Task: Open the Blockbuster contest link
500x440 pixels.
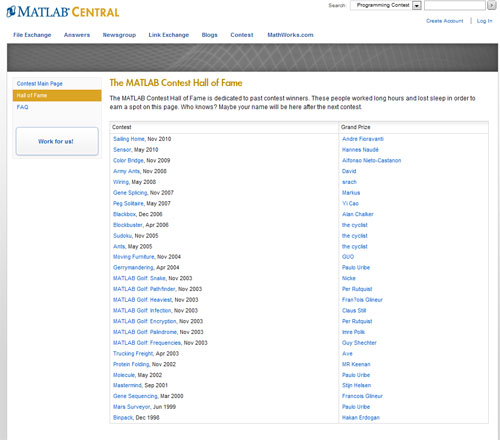Action: click(x=128, y=225)
